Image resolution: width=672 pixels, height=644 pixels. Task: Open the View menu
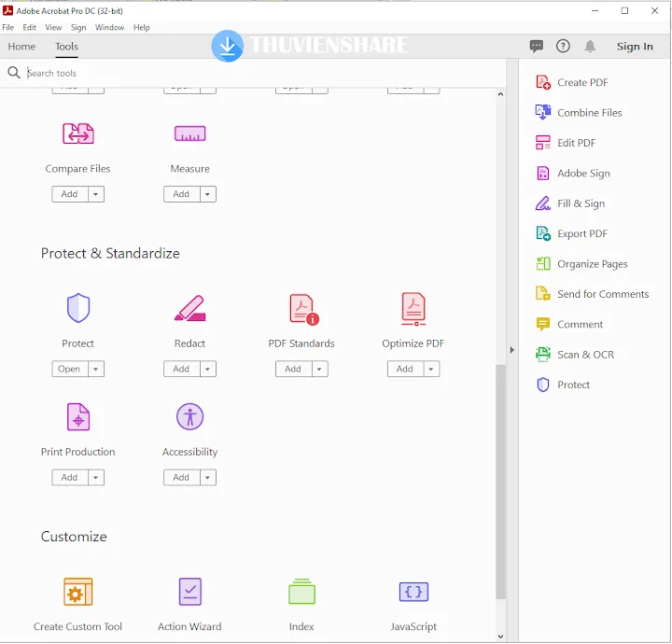coord(53,27)
